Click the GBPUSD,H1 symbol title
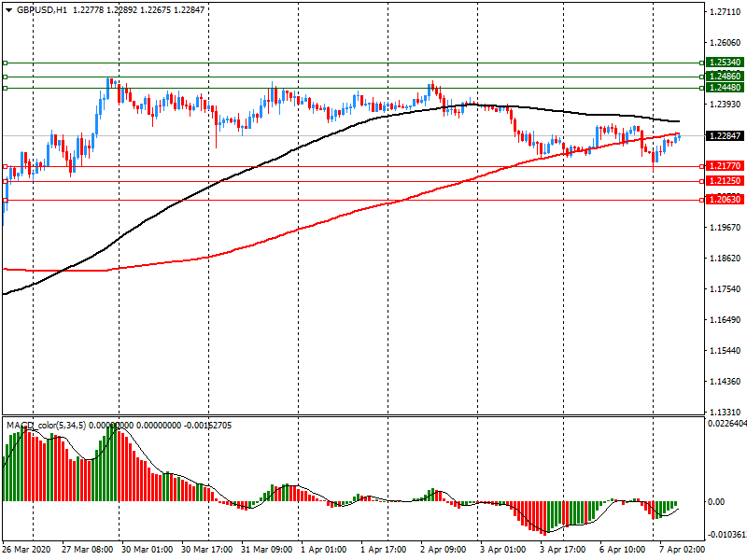Image resolution: width=747 pixels, height=560 pixels. pos(42,10)
